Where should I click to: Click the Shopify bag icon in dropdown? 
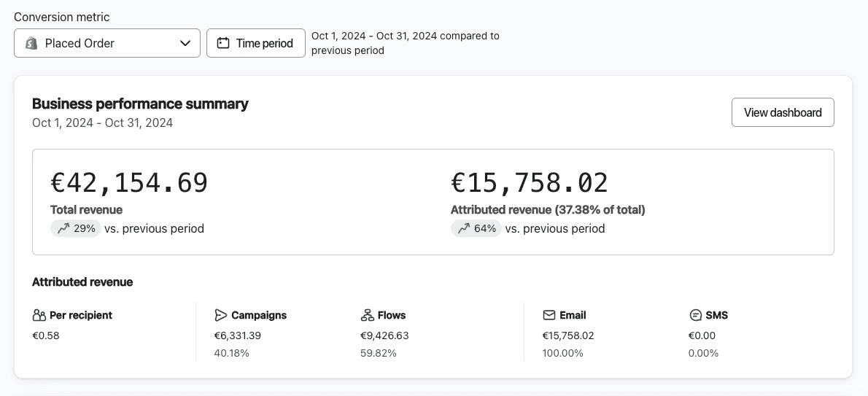point(31,43)
